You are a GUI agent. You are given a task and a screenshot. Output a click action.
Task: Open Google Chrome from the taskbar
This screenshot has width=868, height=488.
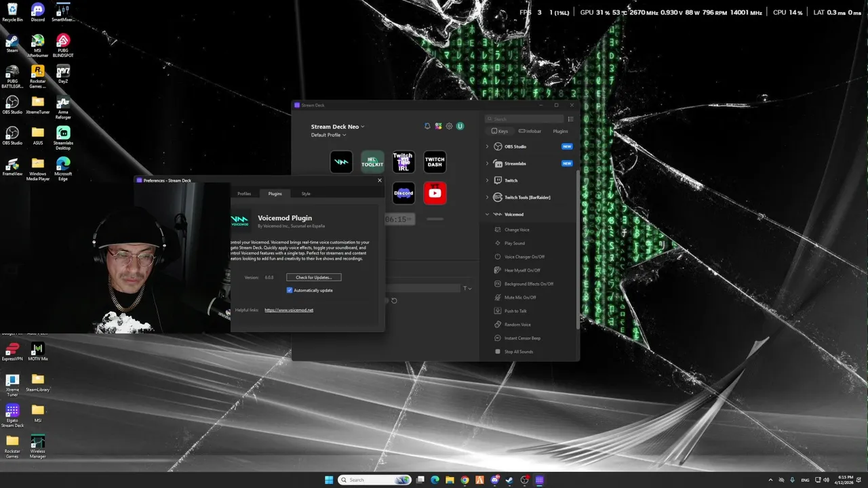465,480
